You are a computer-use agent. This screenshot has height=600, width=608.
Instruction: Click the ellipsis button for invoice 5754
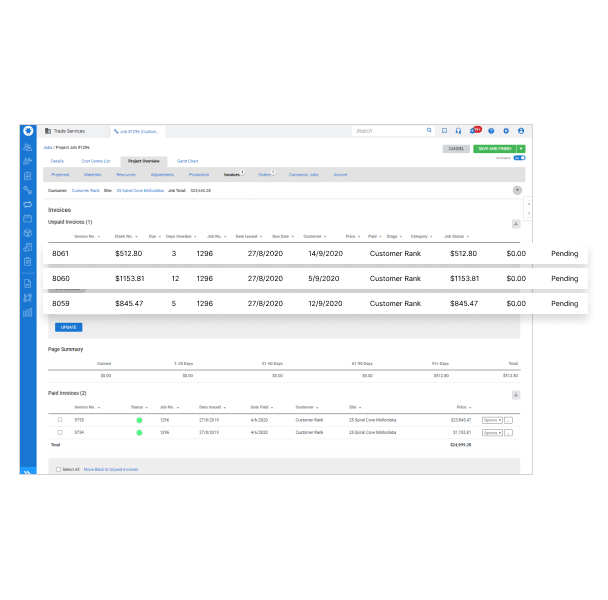coord(508,432)
